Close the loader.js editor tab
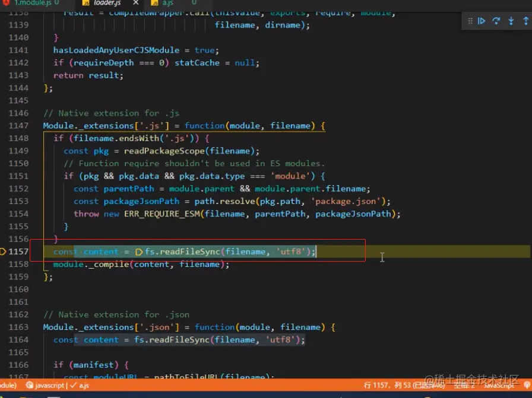This screenshot has height=398, width=532. tap(136, 3)
